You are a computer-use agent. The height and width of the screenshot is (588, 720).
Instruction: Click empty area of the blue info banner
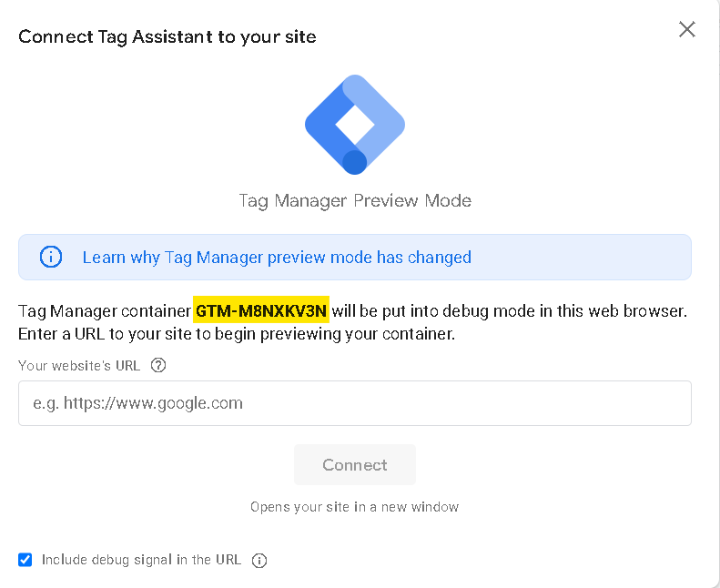(x=581, y=257)
